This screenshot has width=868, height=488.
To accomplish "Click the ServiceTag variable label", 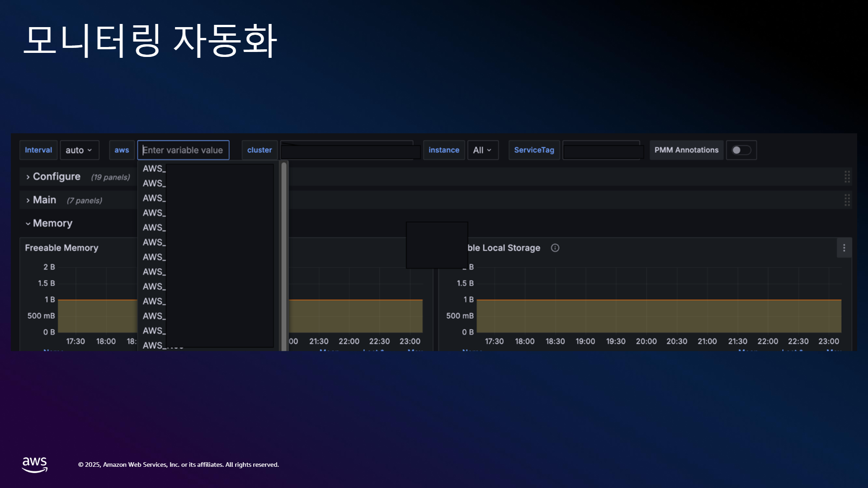I will point(534,150).
